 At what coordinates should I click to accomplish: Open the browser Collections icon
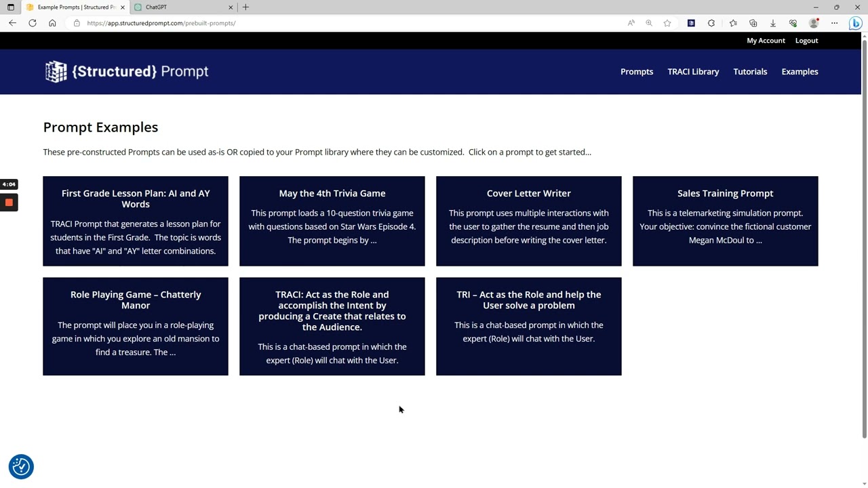753,23
